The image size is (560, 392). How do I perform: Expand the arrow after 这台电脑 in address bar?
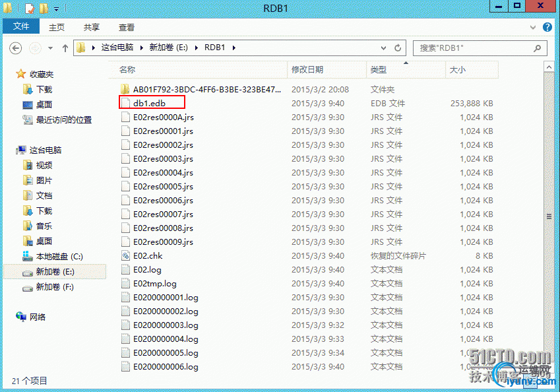pos(141,48)
